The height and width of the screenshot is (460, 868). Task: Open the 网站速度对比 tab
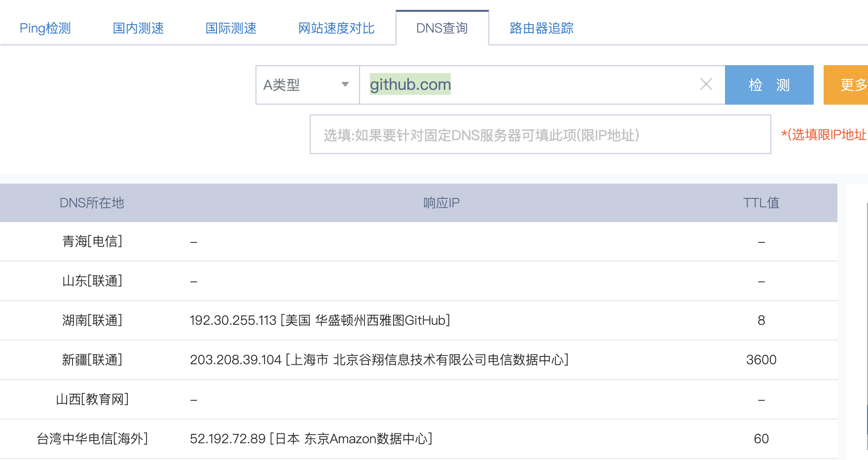[336, 28]
